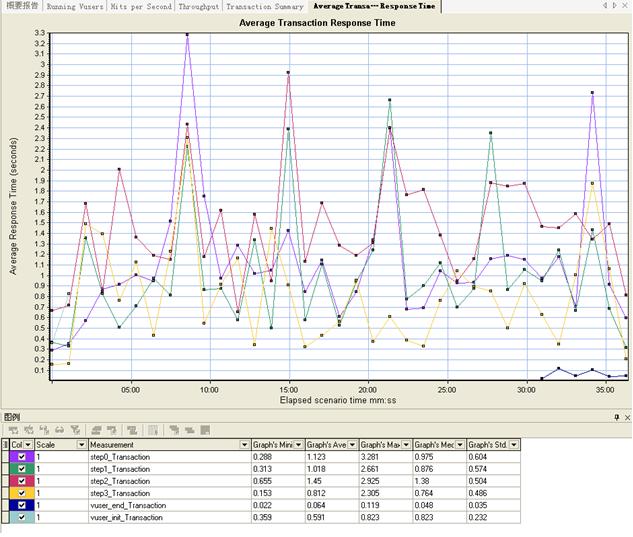Click the funnel filter icon in legend toolbar
This screenshot has width=633, height=537.
(75, 430)
